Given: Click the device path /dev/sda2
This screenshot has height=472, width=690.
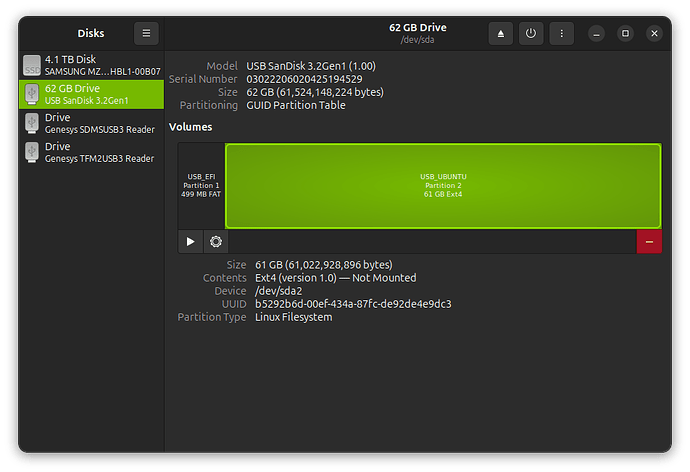Looking at the screenshot, I should (x=279, y=291).
